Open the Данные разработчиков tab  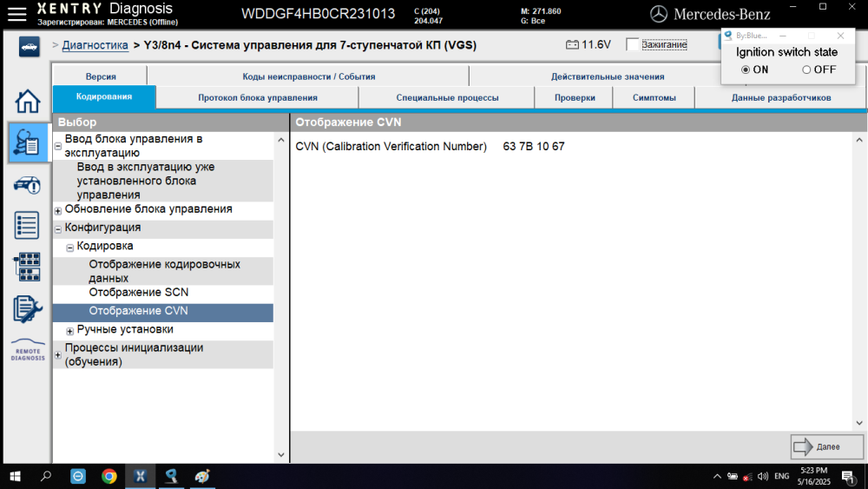point(780,97)
